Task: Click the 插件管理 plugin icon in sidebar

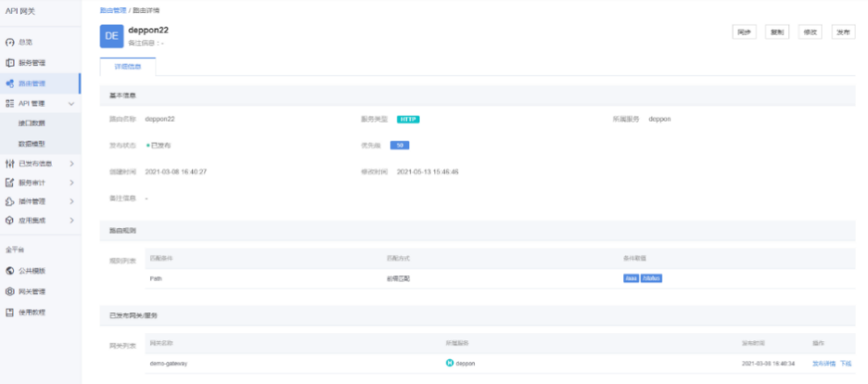Action: pos(10,201)
